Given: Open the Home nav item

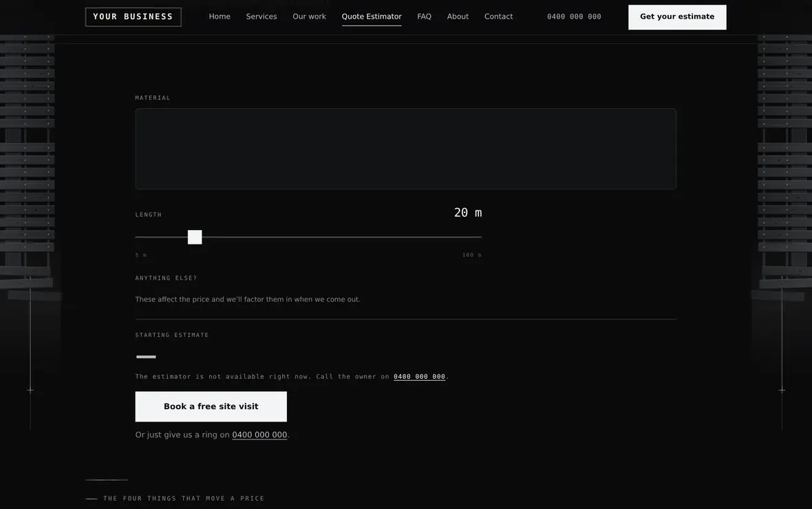Looking at the screenshot, I should [x=220, y=17].
